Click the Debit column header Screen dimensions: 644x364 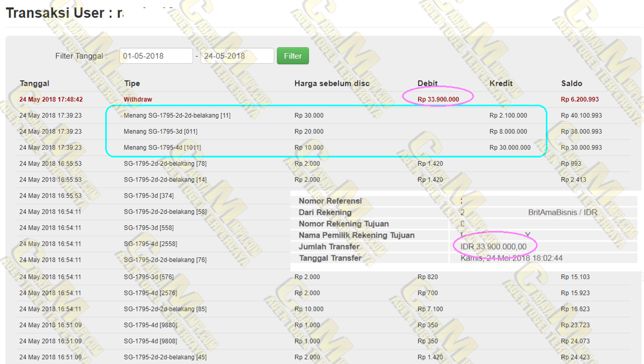[x=428, y=83]
